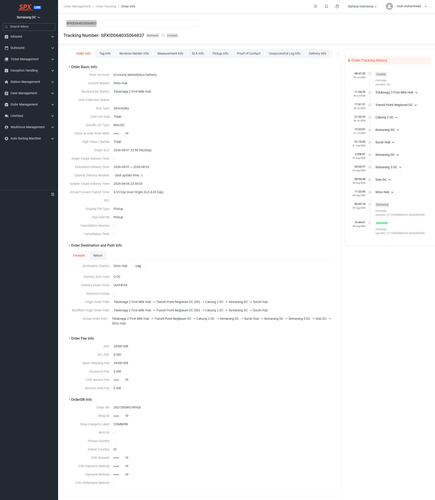
Task: Select the Forward path tab
Action: point(79,255)
